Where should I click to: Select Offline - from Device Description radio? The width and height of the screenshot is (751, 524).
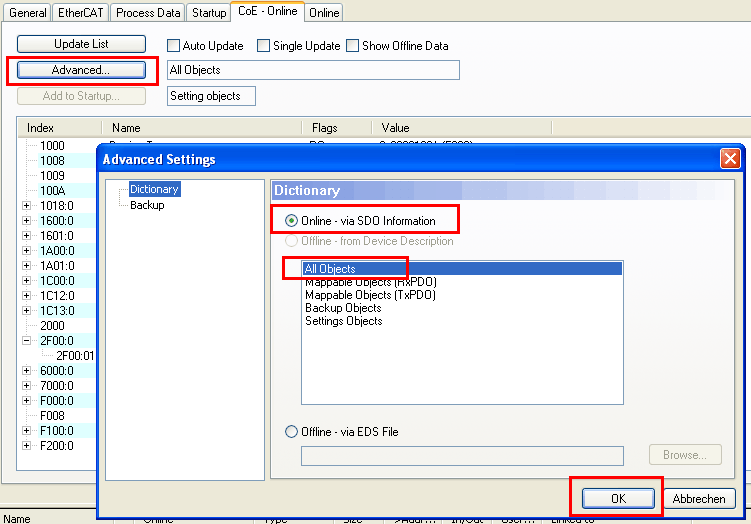(291, 241)
